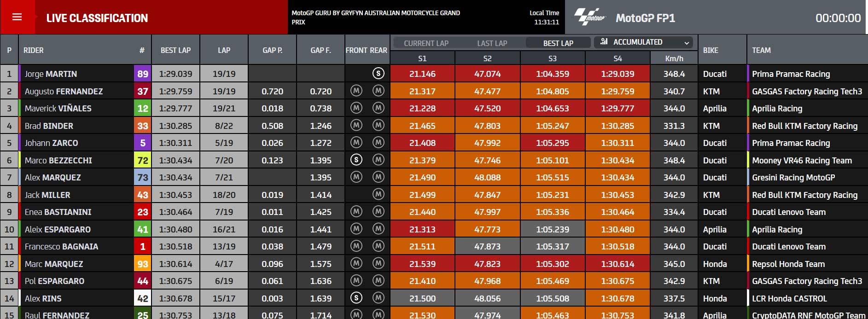868x319 pixels.
Task: Click Augusto Fernandez's medium front tyre icon
Action: [356, 91]
